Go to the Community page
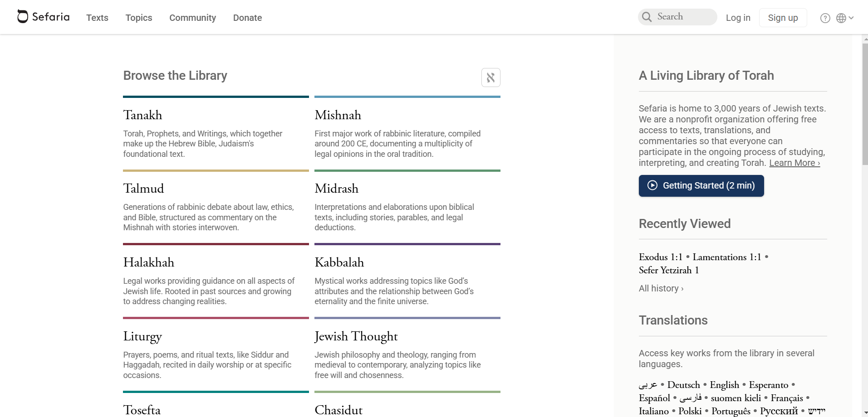 tap(192, 18)
